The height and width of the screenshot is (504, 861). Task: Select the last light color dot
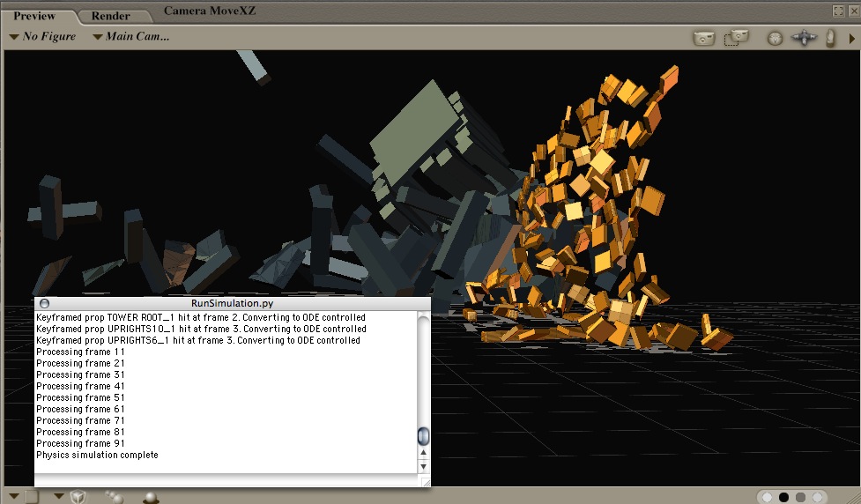coord(817,498)
